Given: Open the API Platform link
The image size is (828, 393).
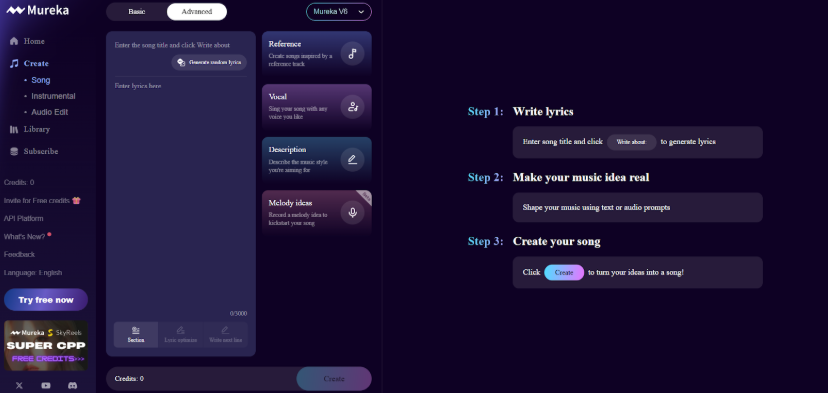Looking at the screenshot, I should (x=23, y=219).
